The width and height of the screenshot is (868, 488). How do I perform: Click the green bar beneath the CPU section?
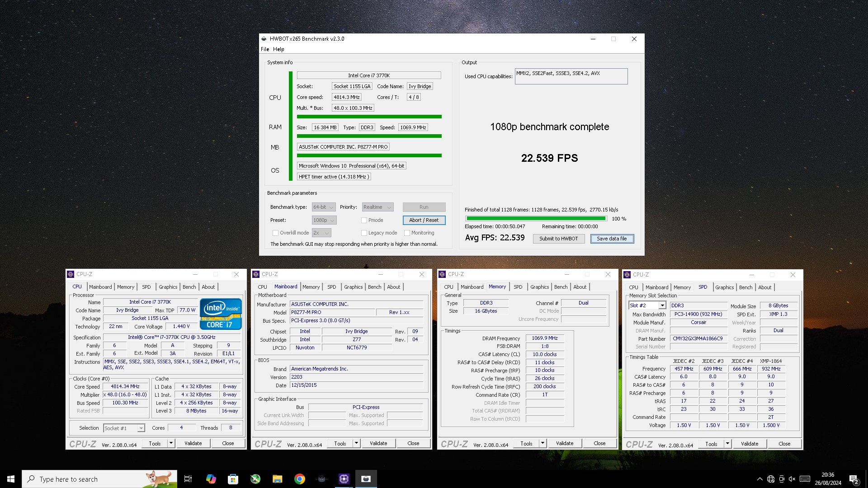(x=369, y=117)
